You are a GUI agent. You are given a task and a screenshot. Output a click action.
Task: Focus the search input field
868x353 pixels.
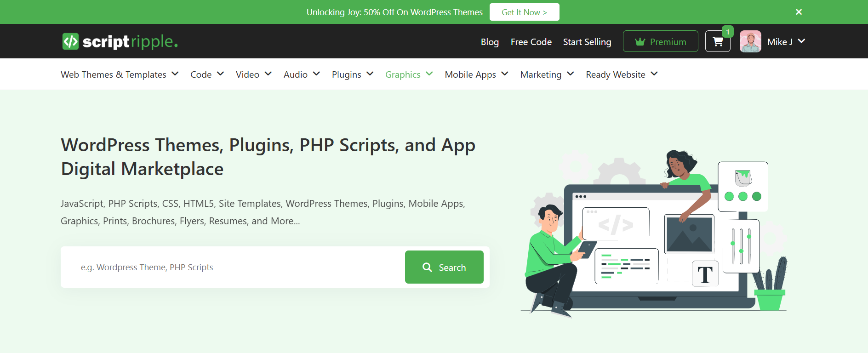point(233,267)
